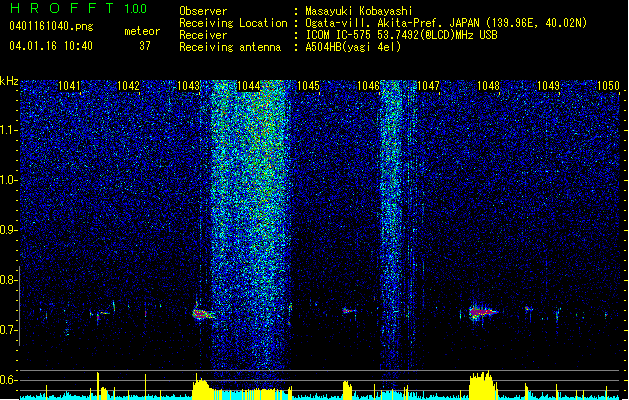Click the Receiving Location label

[233, 23]
